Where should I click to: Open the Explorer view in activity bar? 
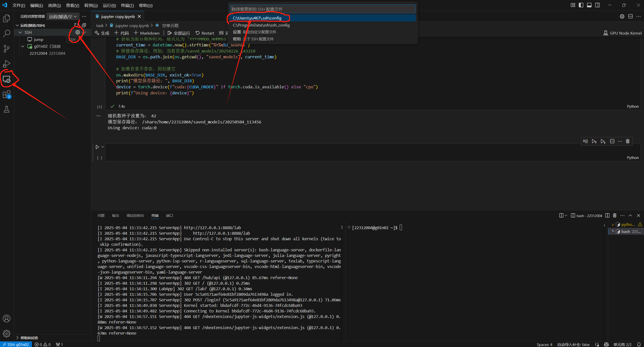(7, 18)
